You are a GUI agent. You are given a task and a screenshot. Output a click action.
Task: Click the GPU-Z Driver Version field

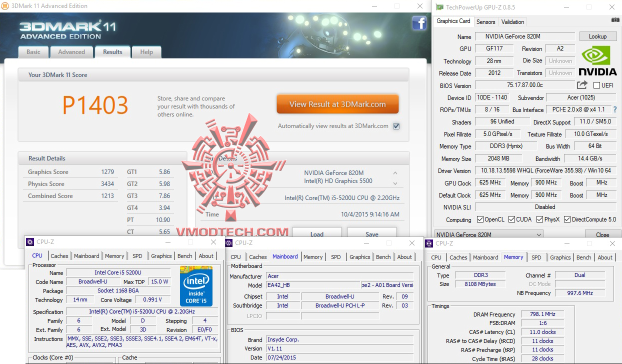(545, 170)
